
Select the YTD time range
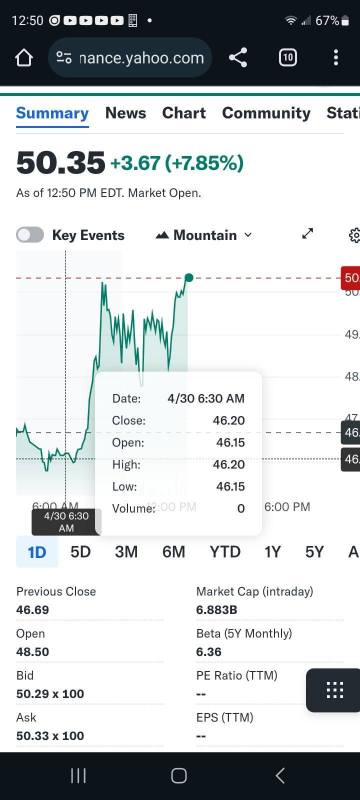coord(225,552)
